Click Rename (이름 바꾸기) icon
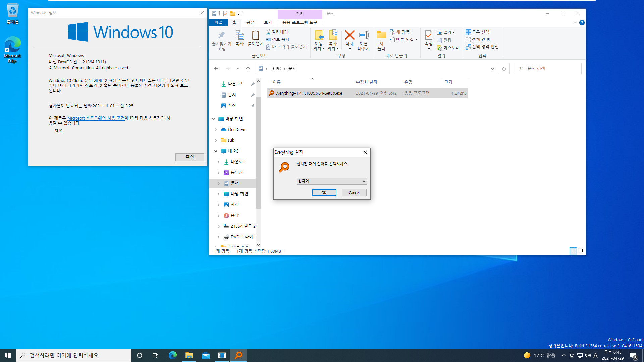This screenshot has width=644, height=362. tap(364, 35)
